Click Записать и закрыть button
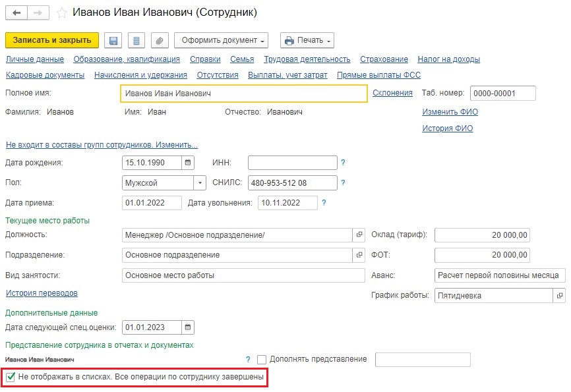 [x=52, y=40]
